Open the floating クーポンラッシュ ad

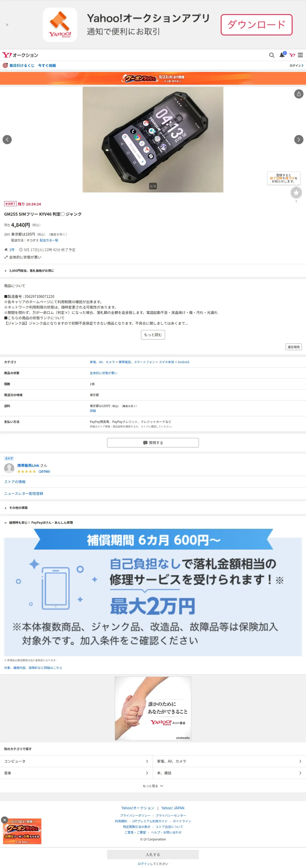click(x=22, y=831)
